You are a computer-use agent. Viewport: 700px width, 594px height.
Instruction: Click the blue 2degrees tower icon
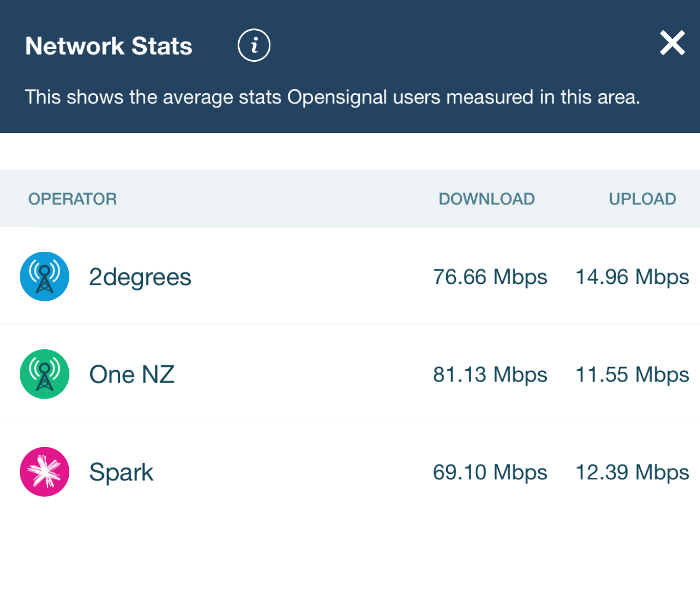[45, 277]
